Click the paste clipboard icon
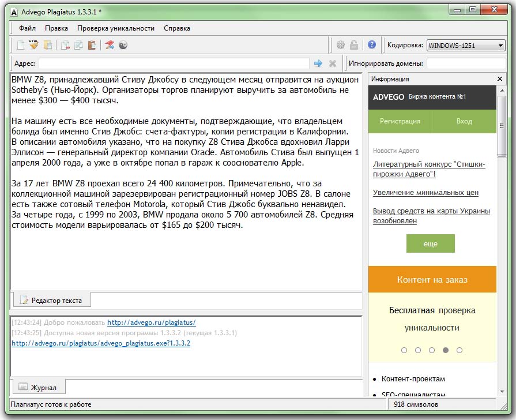The image size is (516, 420). click(x=92, y=45)
